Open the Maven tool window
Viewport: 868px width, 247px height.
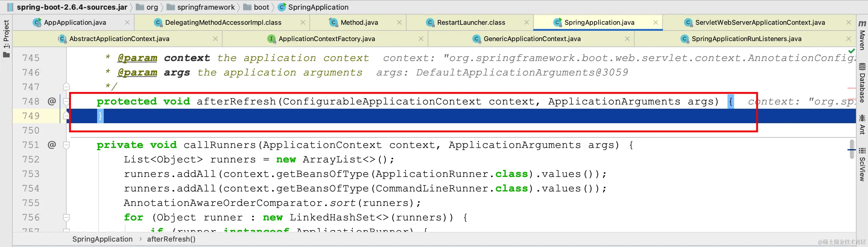(862, 35)
